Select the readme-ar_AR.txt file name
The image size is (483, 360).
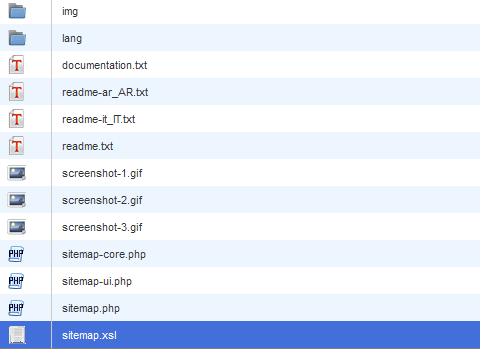[x=105, y=92]
